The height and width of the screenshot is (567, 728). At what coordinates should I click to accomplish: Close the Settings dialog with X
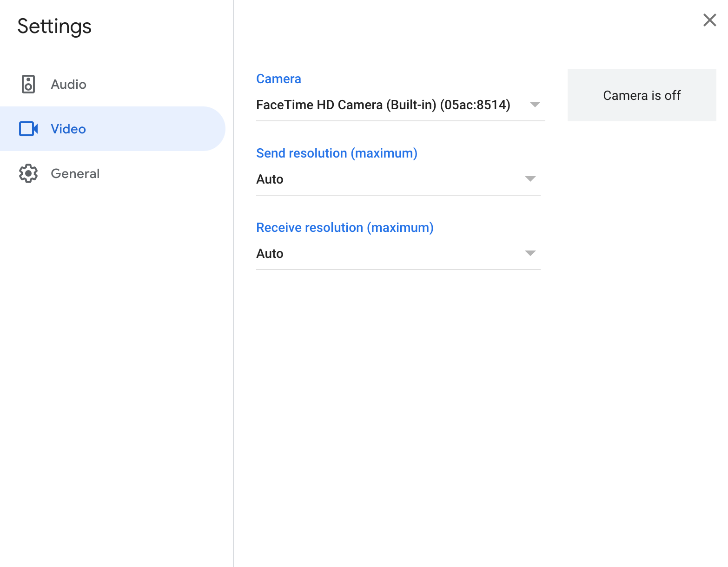pos(709,20)
